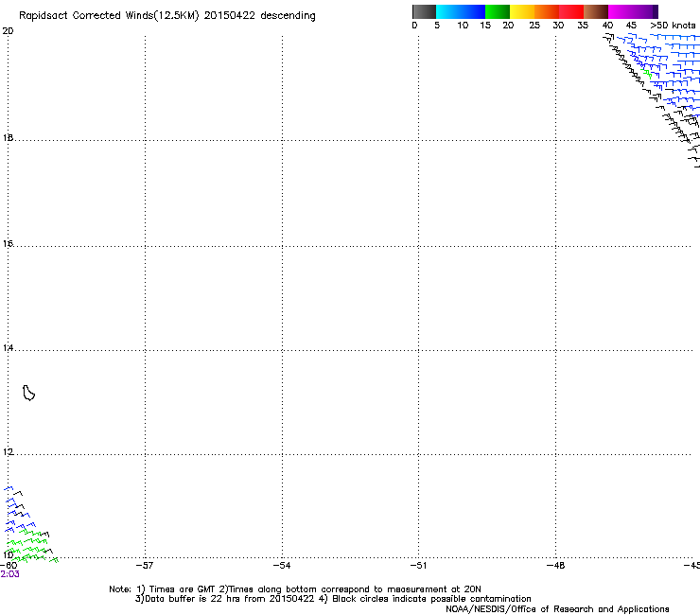
Task: Select the magenta-purple 40-50 knots color band
Action: click(x=633, y=11)
